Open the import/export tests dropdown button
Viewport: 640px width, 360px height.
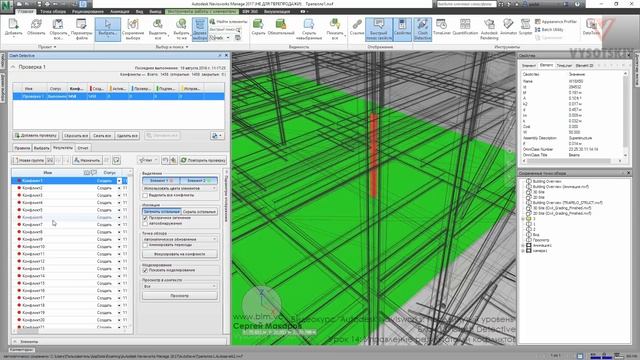pyautogui.click(x=217, y=136)
